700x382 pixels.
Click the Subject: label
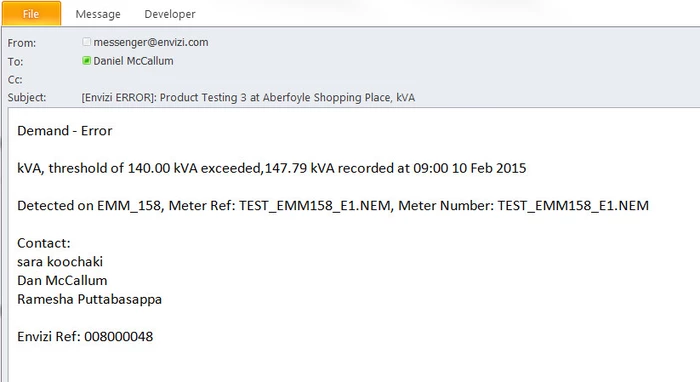click(27, 97)
